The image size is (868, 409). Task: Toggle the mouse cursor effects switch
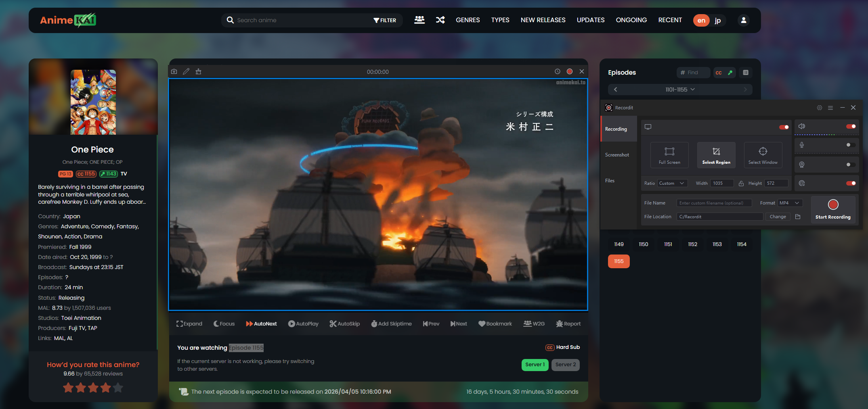[x=851, y=183]
